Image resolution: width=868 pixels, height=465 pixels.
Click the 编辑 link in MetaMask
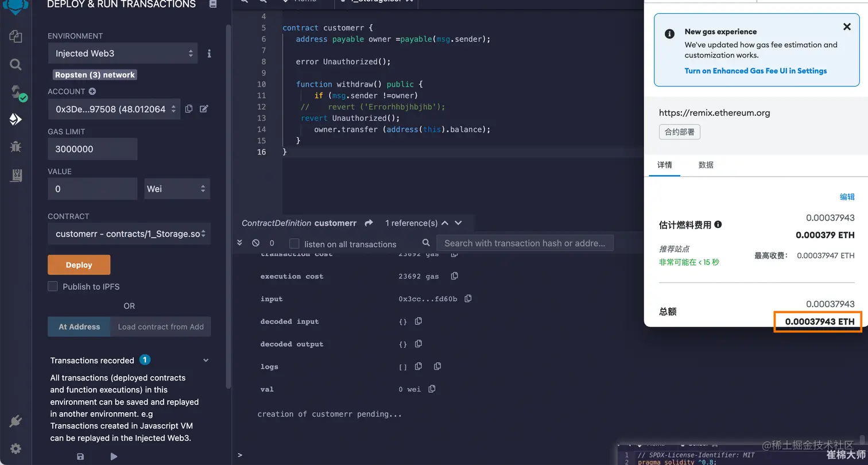click(x=847, y=197)
